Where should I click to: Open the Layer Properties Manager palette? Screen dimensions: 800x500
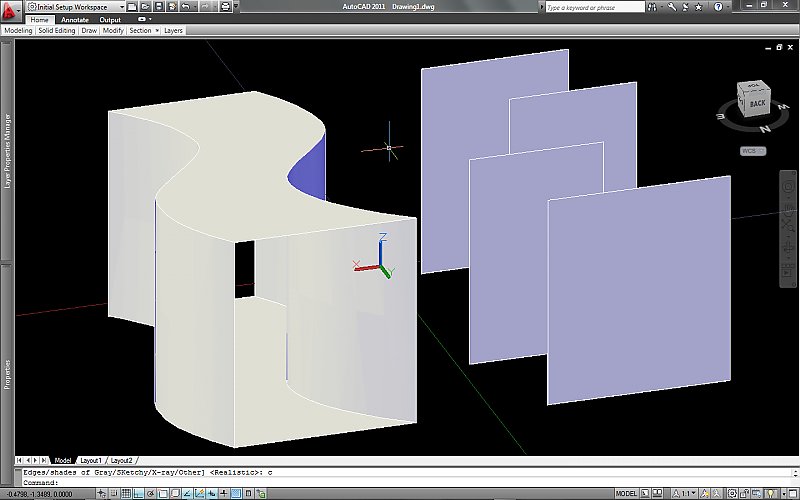(x=5, y=151)
